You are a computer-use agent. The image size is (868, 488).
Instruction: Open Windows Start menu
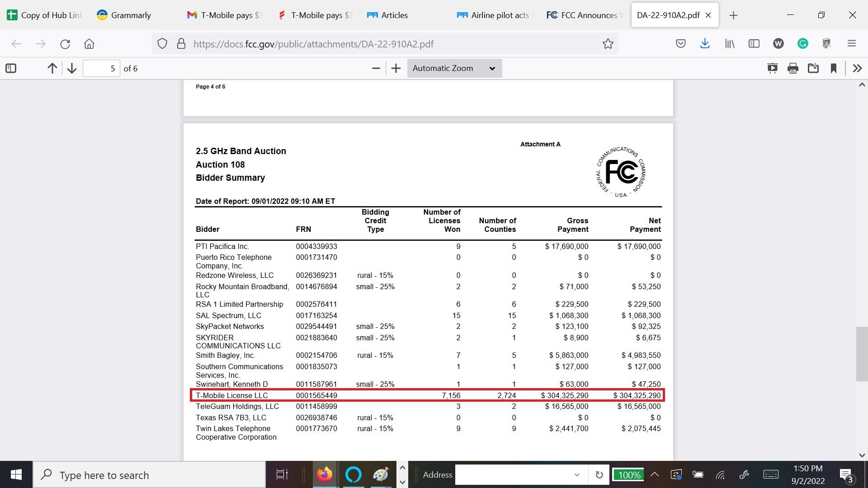click(x=16, y=474)
